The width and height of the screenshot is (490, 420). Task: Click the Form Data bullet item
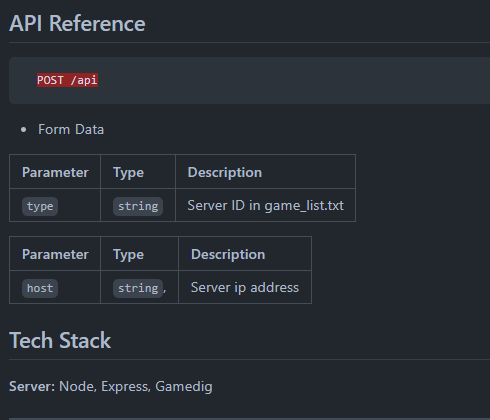click(x=71, y=129)
